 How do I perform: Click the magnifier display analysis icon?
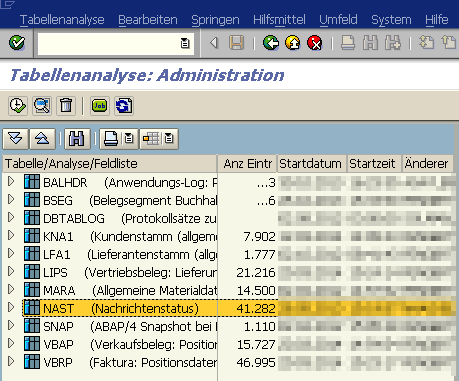42,106
